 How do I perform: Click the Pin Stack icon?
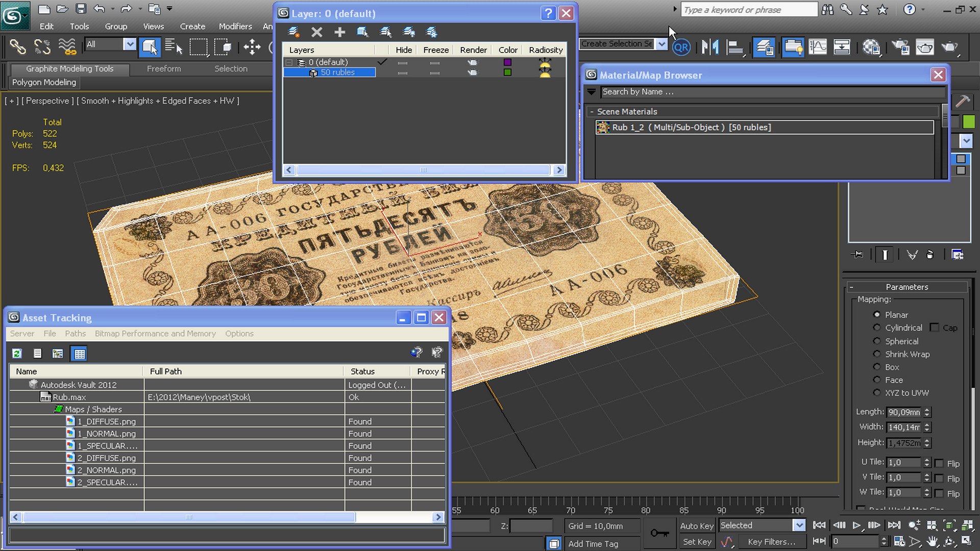(x=857, y=254)
